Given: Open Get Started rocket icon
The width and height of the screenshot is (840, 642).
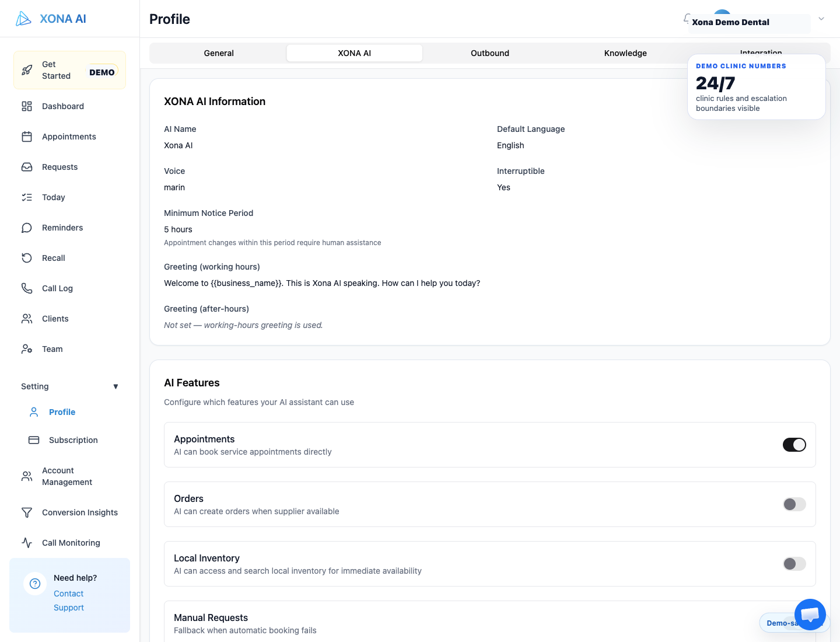Looking at the screenshot, I should [27, 70].
